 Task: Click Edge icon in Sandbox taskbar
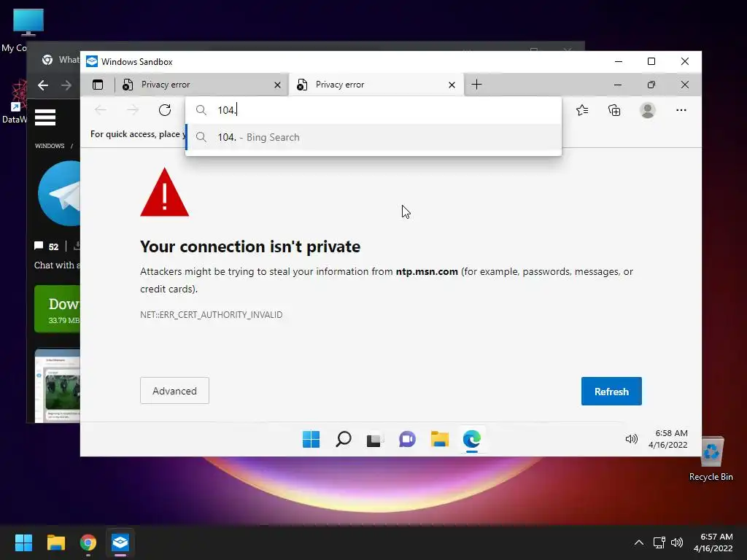pos(472,439)
